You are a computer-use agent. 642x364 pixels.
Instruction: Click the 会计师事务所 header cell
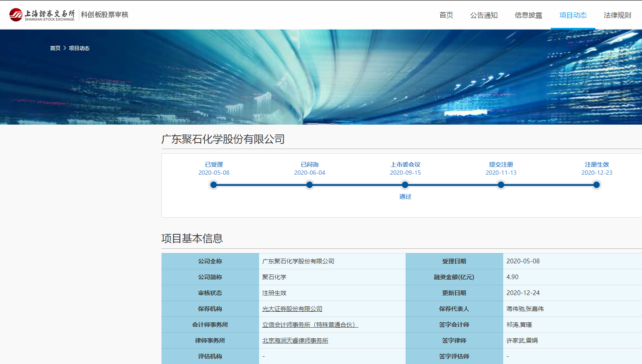point(210,325)
